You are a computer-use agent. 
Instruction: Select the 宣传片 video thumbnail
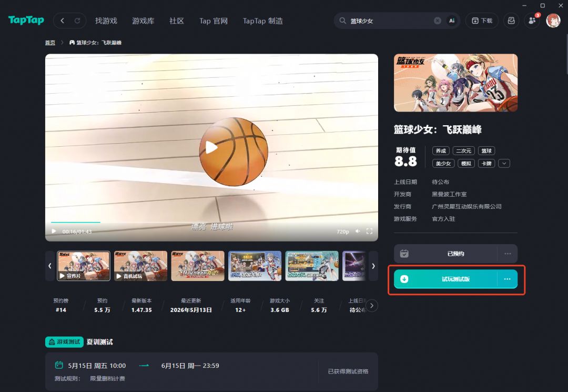(84, 266)
